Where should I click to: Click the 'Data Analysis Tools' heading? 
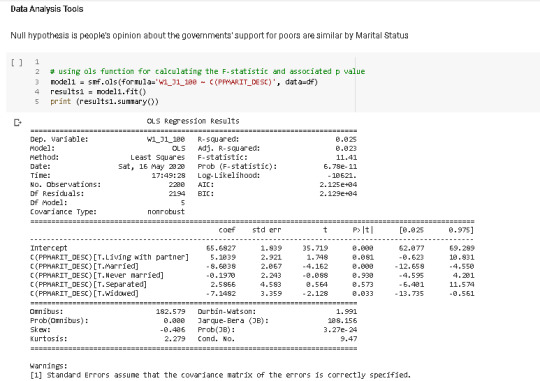pos(47,9)
